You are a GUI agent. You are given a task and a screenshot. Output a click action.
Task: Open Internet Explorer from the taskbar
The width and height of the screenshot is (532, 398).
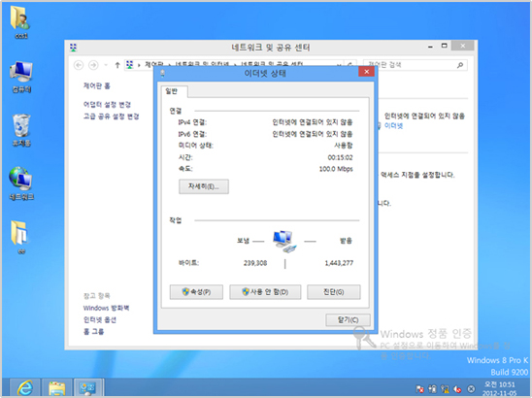(x=25, y=388)
